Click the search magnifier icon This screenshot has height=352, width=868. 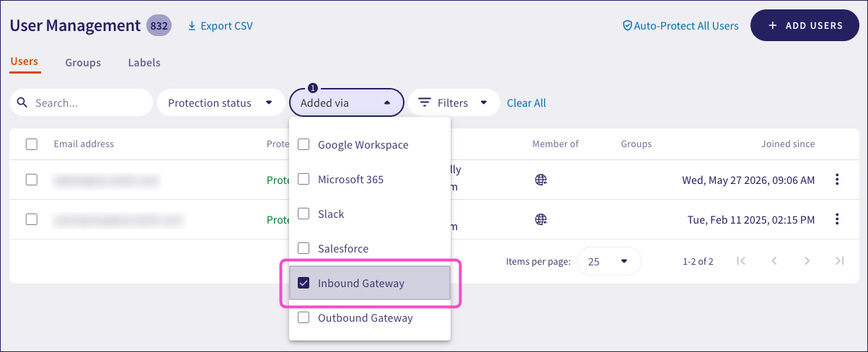(x=22, y=102)
